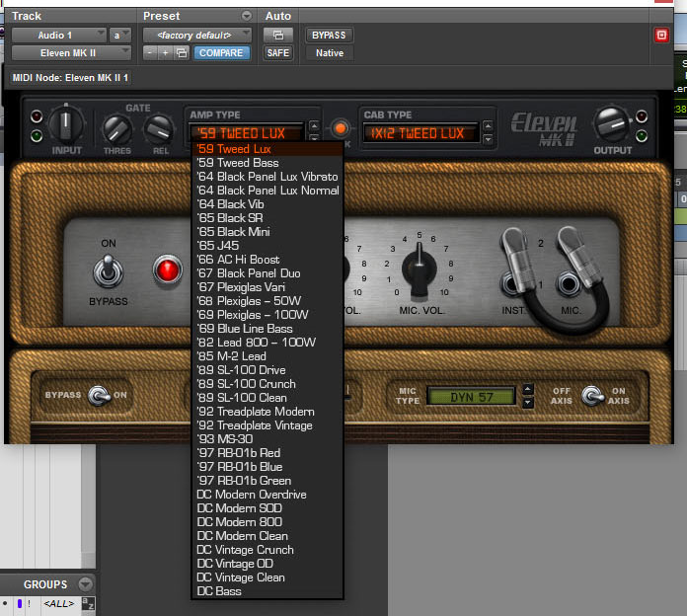687x616 pixels.
Task: Click the Eleven MK II logo
Action: click(544, 128)
